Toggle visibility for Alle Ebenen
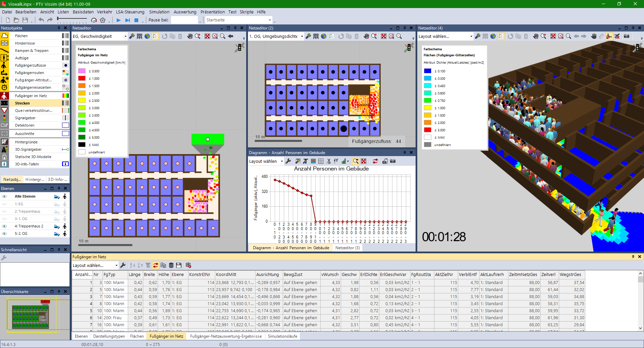Image resolution: width=644 pixels, height=348 pixels. point(4,196)
